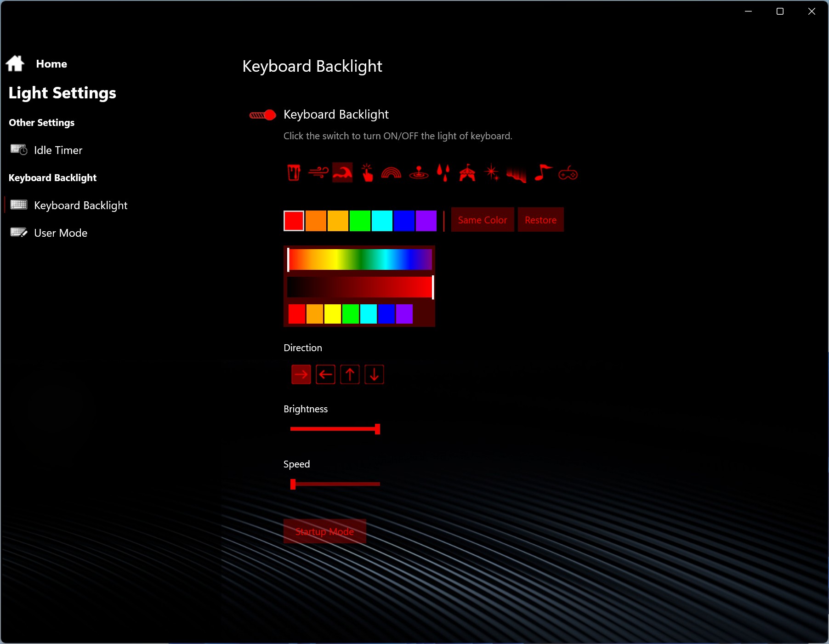Choose blue preset below the gradient bars
829x644 pixels.
(x=386, y=314)
